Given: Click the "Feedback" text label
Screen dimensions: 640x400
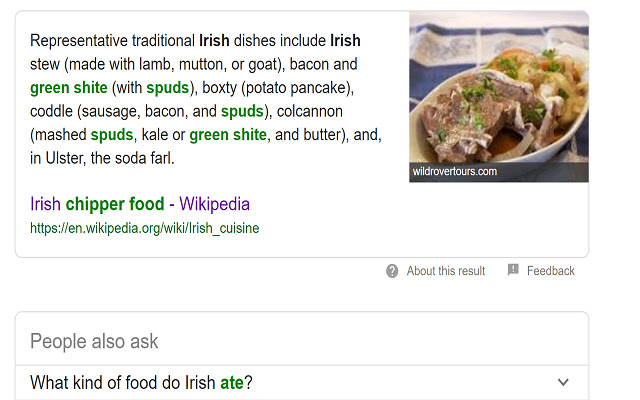Looking at the screenshot, I should (551, 271).
